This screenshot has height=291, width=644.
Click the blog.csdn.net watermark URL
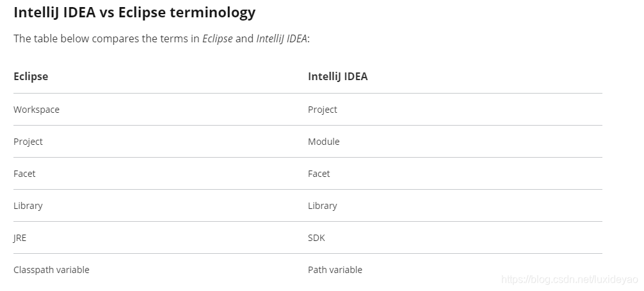[x=570, y=279]
